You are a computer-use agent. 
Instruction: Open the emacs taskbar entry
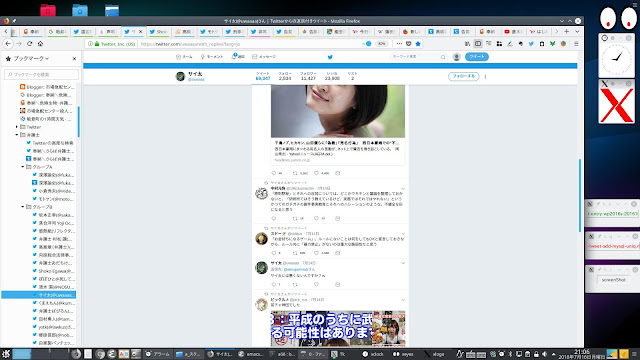point(251,354)
